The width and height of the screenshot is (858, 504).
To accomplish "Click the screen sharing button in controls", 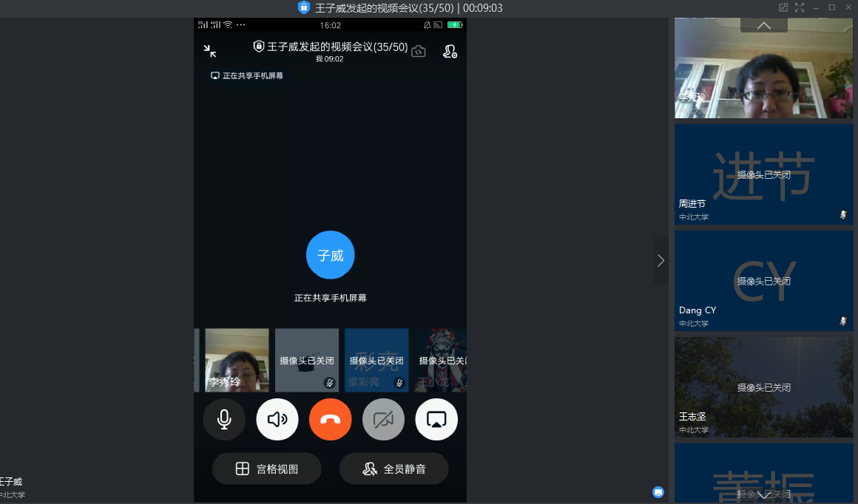I will (436, 420).
